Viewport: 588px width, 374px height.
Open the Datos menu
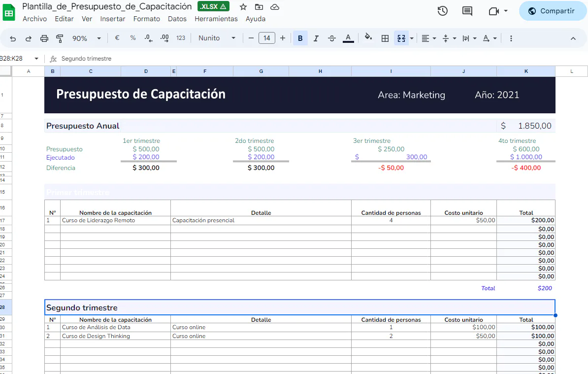tap(177, 19)
